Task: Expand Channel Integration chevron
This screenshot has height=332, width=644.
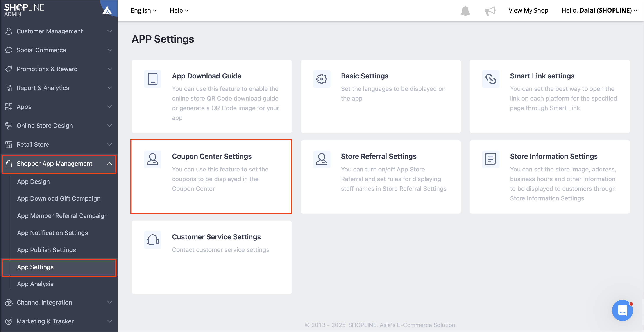Action: pyautogui.click(x=109, y=302)
